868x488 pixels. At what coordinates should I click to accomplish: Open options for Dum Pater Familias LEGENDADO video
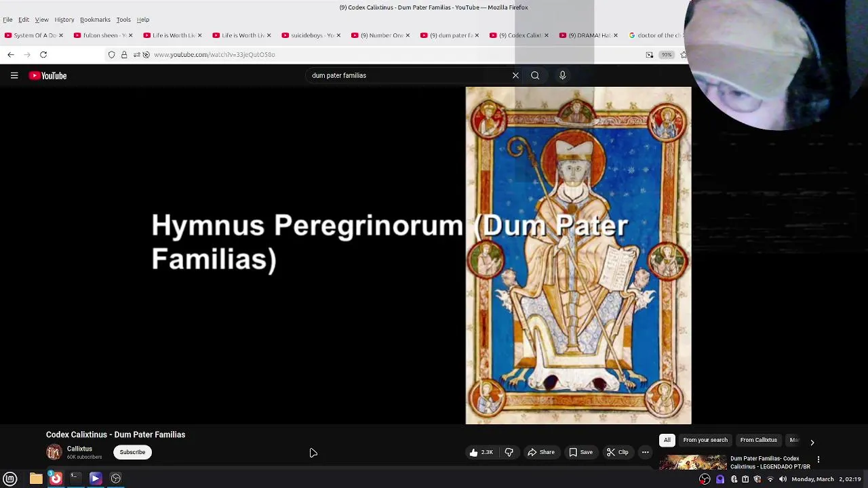818,460
